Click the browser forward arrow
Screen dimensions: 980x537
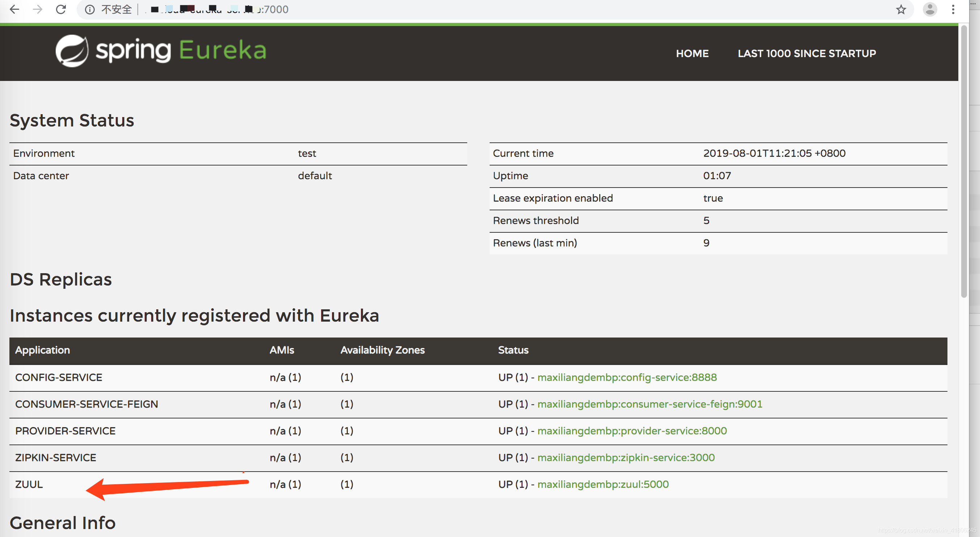pyautogui.click(x=37, y=9)
